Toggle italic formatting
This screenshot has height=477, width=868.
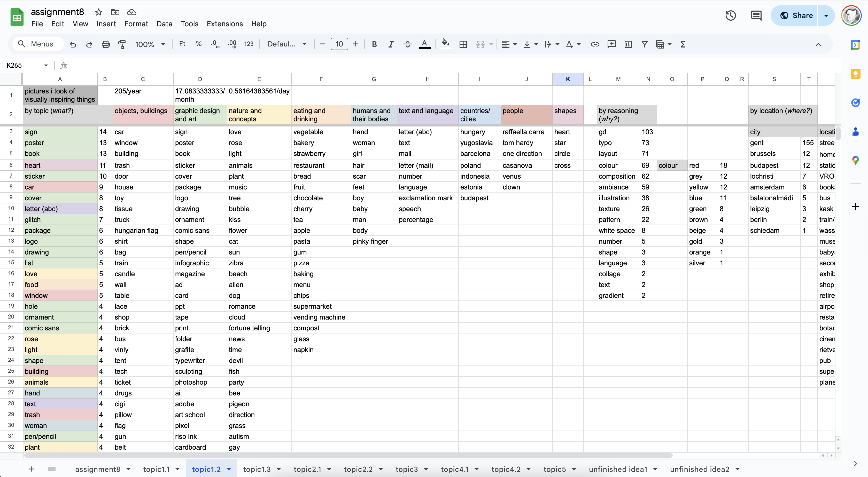tap(391, 44)
